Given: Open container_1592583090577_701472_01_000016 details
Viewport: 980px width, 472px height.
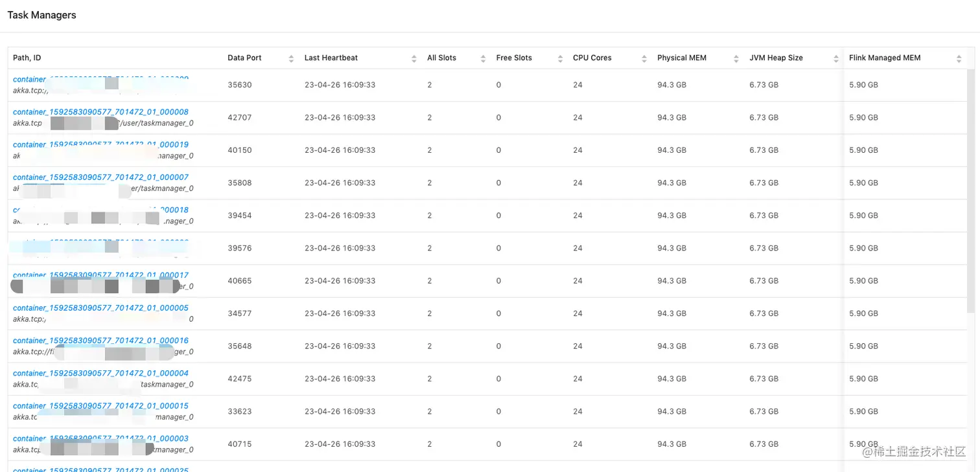Looking at the screenshot, I should coord(100,341).
